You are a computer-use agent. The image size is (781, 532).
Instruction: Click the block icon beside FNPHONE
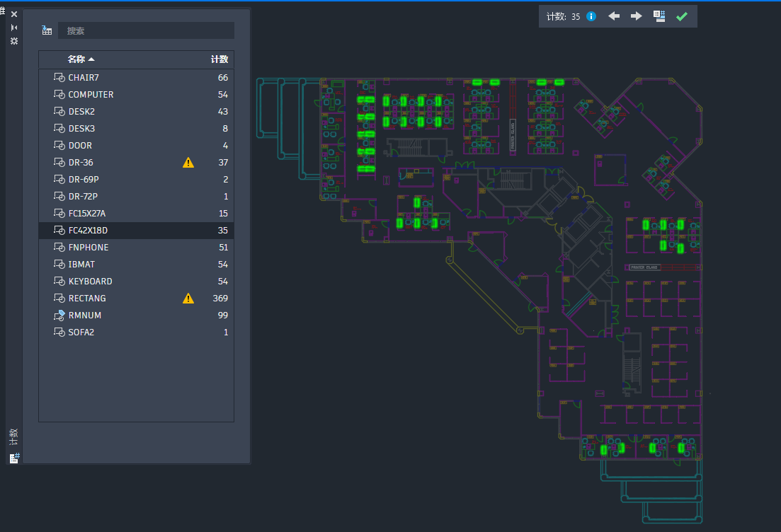[59, 248]
